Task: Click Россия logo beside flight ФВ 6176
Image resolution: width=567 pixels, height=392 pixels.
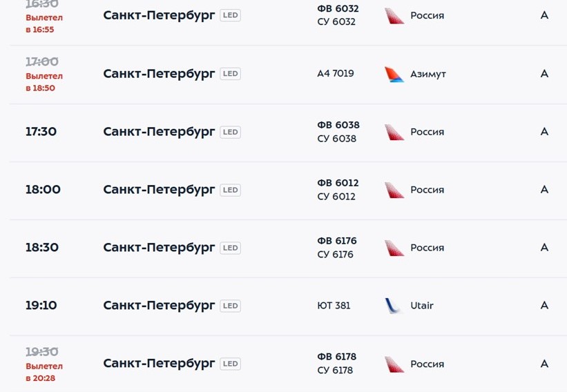Action: [x=394, y=248]
